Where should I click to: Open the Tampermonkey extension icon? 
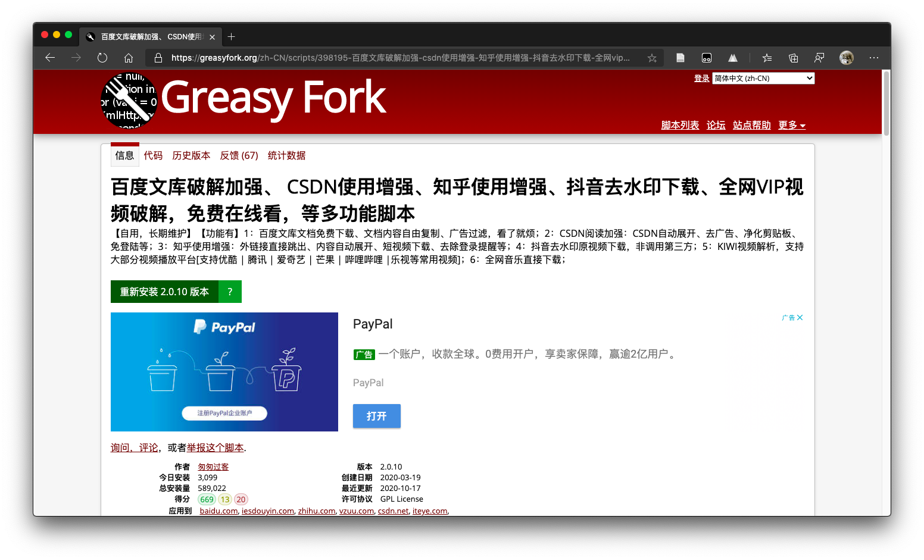click(707, 58)
